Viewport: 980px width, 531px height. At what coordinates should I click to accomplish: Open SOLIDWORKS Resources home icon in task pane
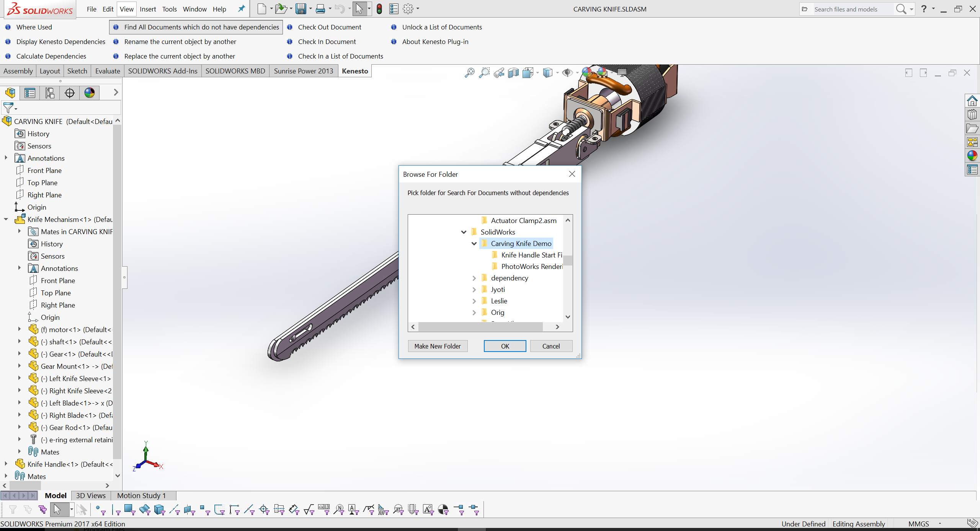coord(972,101)
